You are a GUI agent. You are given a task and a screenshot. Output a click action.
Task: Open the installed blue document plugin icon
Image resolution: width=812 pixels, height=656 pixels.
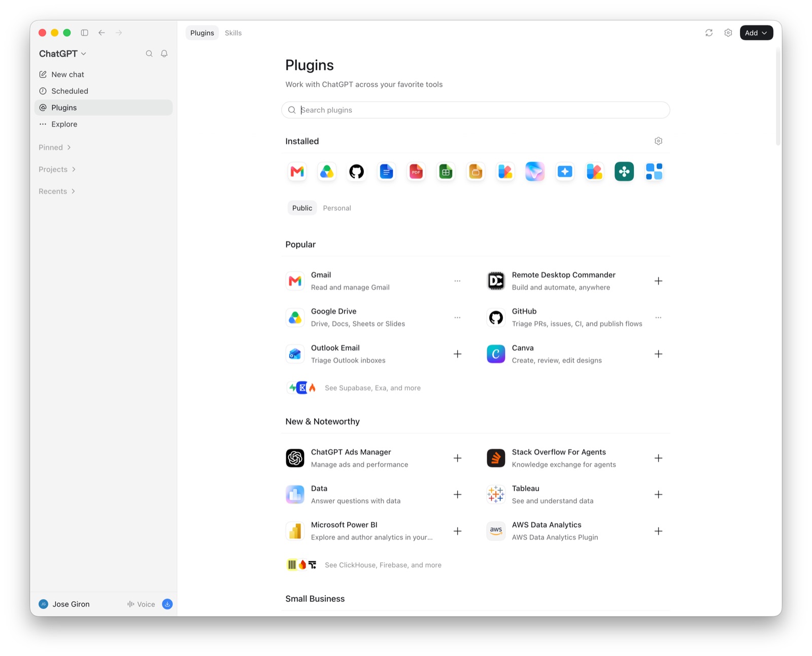click(386, 172)
